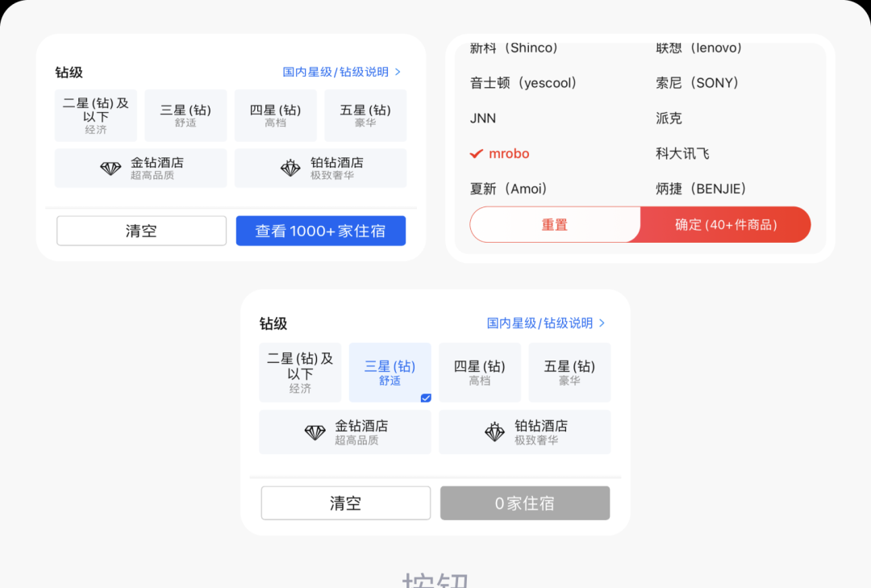
Task: Deselect highlighted 三星(钻) in bottom card
Action: tap(390, 373)
